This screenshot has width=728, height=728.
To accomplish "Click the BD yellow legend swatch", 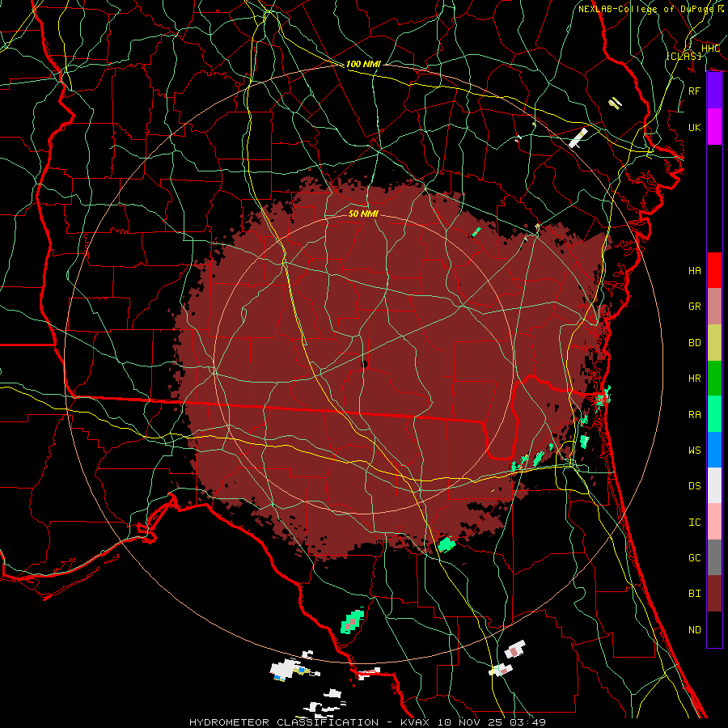I will pyautogui.click(x=714, y=342).
